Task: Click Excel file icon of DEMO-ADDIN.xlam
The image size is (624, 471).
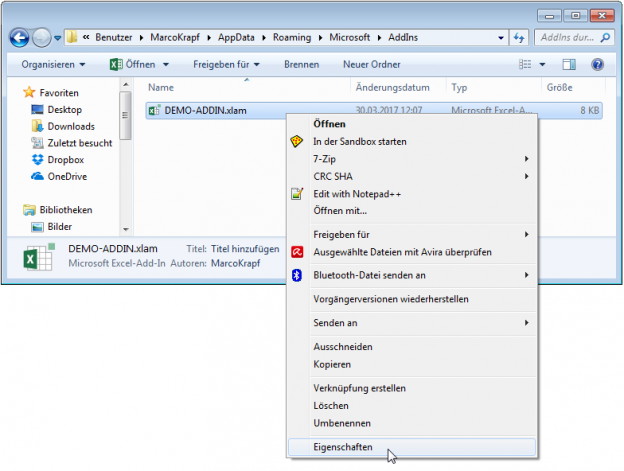Action: [x=154, y=110]
